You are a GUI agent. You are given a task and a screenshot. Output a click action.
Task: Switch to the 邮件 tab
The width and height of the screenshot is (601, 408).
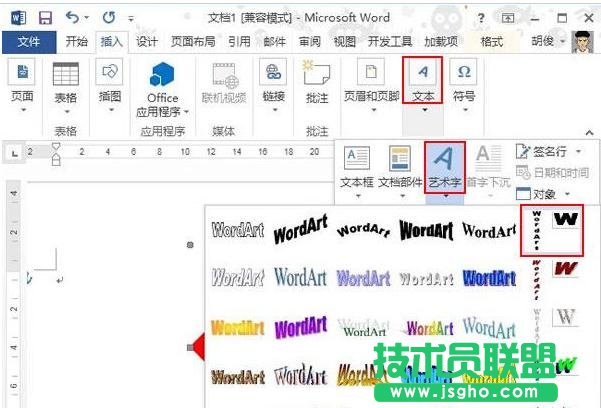click(x=274, y=41)
